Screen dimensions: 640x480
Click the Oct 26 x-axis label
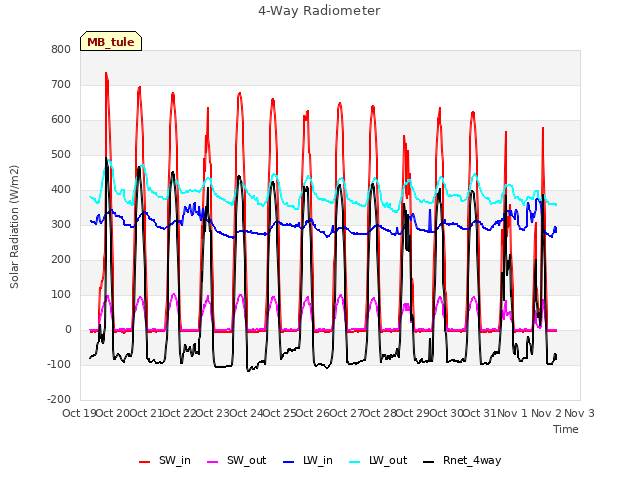[x=313, y=413]
